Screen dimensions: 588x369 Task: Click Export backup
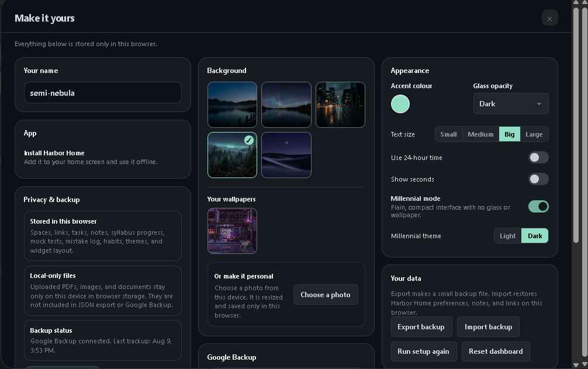coord(421,327)
